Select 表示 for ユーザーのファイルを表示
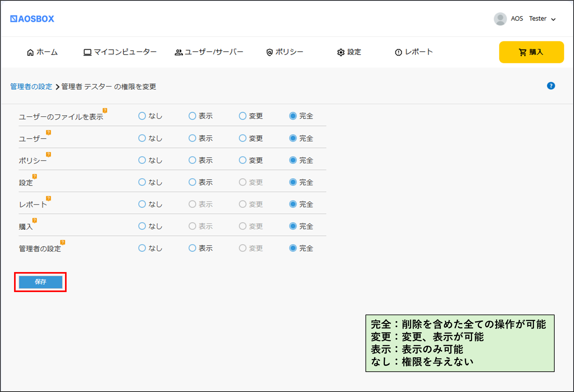Viewport: 574px width, 392px height. coord(192,116)
